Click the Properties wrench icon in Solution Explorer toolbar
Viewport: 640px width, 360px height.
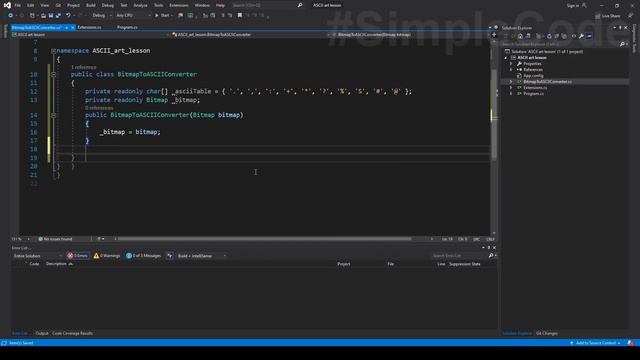pyautogui.click(x=581, y=36)
